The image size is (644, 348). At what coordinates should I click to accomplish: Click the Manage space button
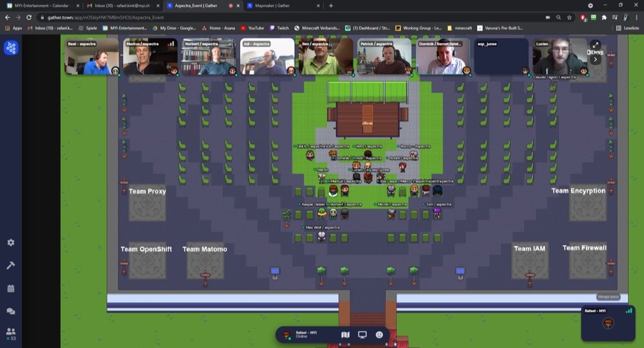(607, 297)
